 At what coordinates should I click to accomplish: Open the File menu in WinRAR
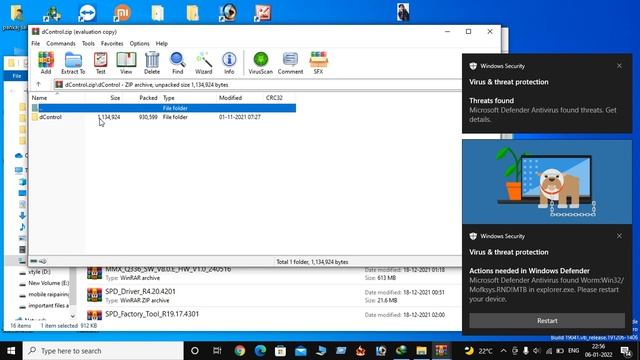click(x=36, y=43)
